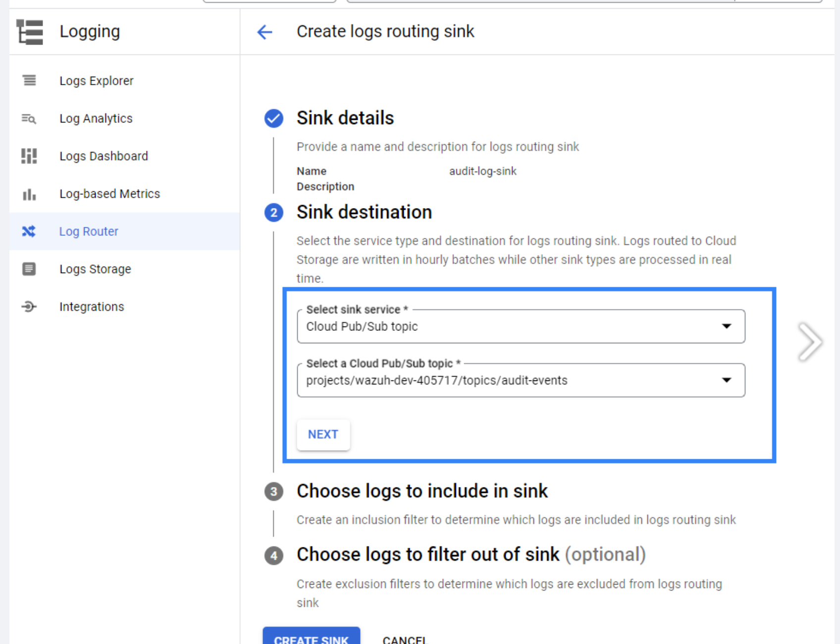Click the Log Router shuffle icon
Image resolution: width=840 pixels, height=644 pixels.
(x=29, y=231)
